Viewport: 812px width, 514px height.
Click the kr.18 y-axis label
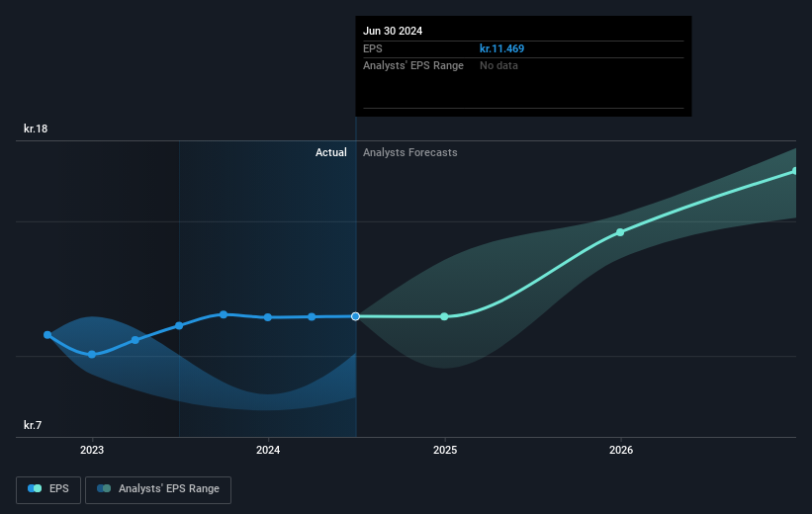pyautogui.click(x=36, y=128)
